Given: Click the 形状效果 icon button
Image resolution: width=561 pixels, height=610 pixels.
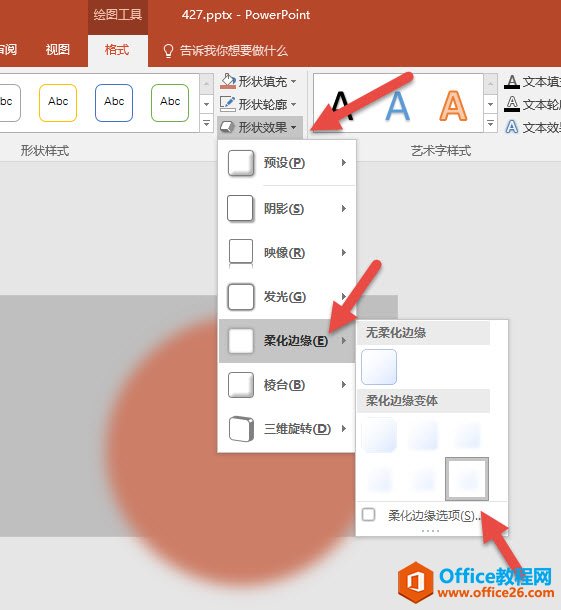Looking at the screenshot, I should (227, 127).
